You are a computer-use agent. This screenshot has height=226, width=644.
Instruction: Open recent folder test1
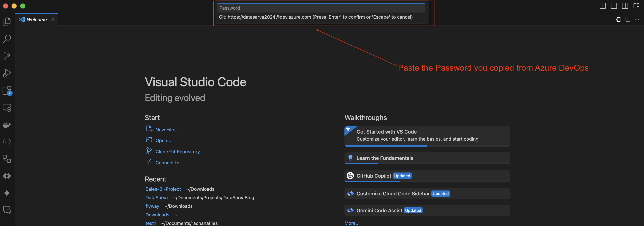[150, 223]
